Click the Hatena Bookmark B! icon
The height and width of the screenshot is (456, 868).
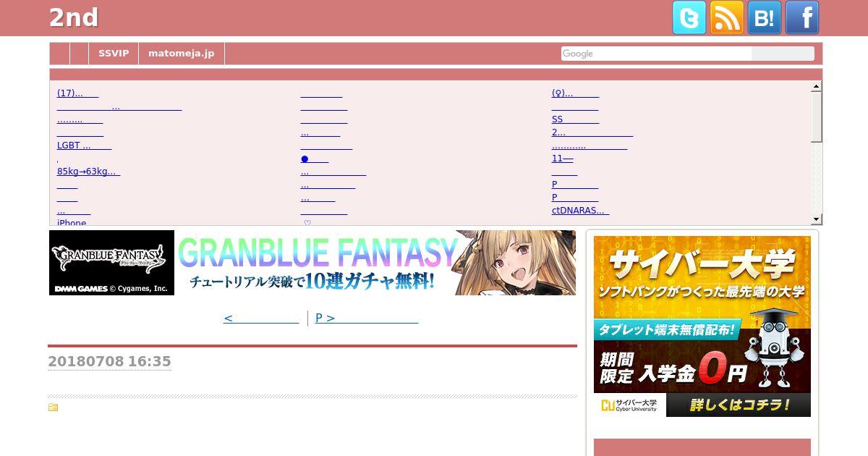[764, 17]
